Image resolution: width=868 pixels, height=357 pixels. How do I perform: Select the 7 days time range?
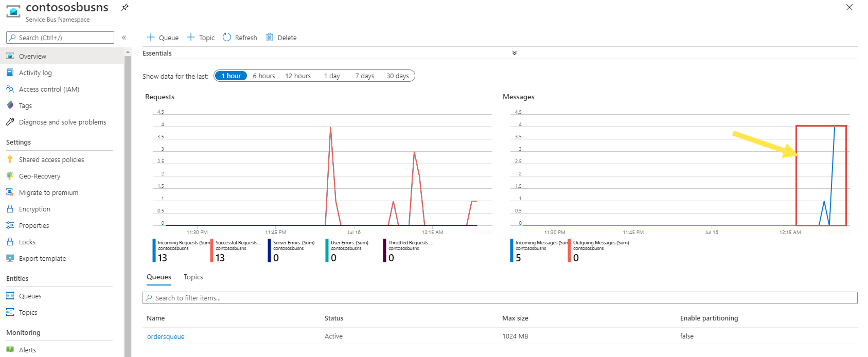pos(364,76)
